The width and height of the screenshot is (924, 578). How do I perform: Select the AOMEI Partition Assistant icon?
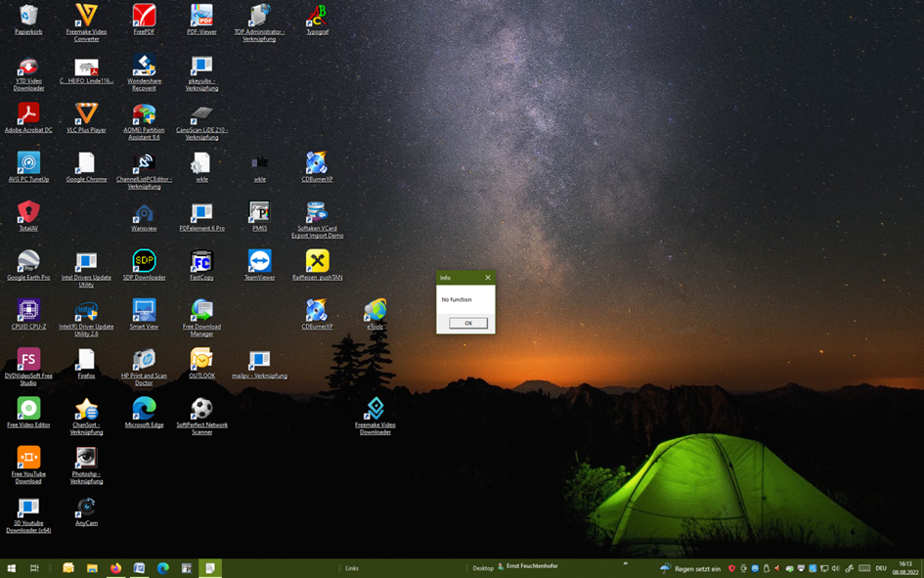point(144,121)
